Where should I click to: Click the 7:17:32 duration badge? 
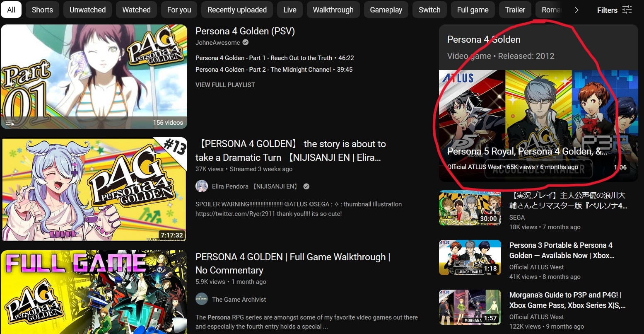coord(172,235)
